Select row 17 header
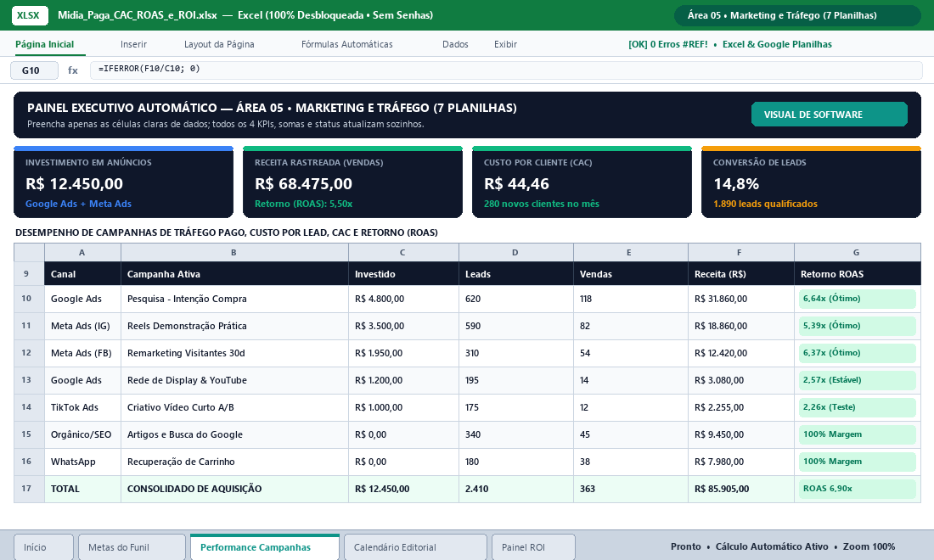 pos(29,489)
